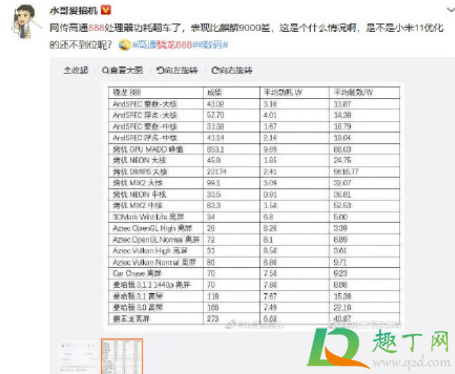
Task: Click the 烤机 NEON 大核 row label
Action: click(x=139, y=160)
